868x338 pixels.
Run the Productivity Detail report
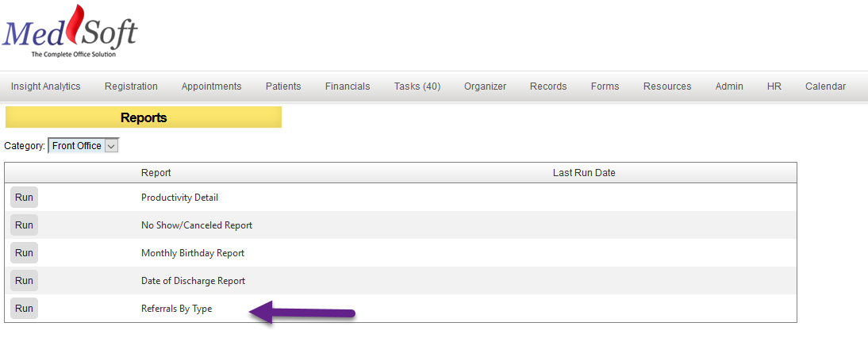(24, 198)
